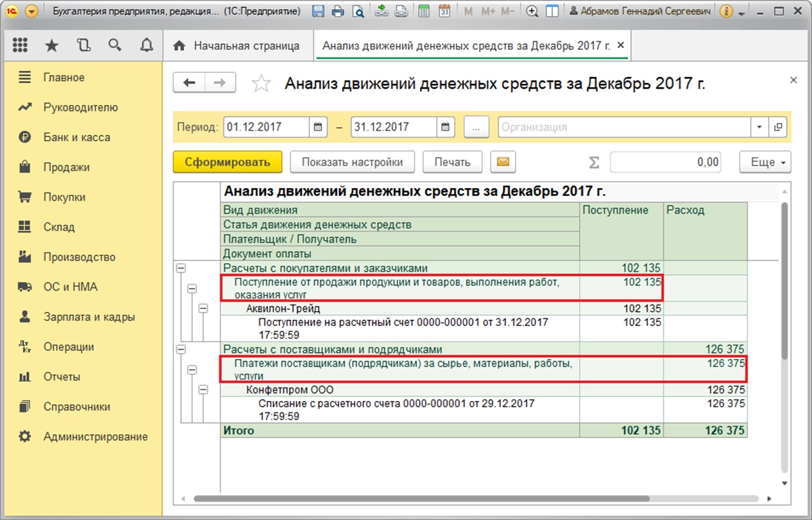Open the Склад section

pos(81,227)
